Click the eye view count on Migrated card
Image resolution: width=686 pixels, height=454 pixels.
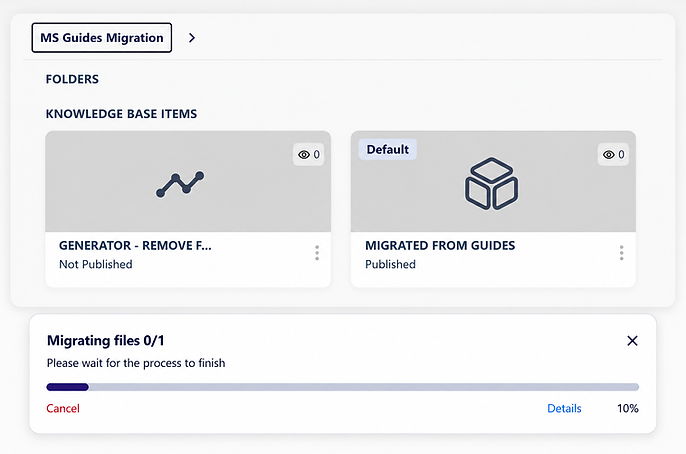coord(613,154)
